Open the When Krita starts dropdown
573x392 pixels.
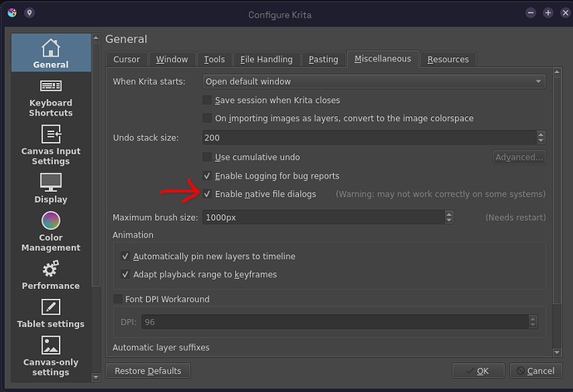tap(373, 81)
